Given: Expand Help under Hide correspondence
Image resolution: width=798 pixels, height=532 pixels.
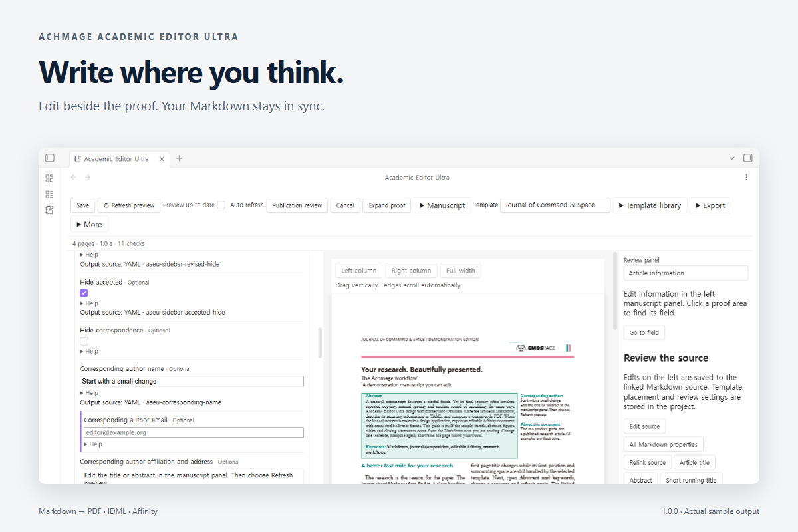Looking at the screenshot, I should point(89,351).
